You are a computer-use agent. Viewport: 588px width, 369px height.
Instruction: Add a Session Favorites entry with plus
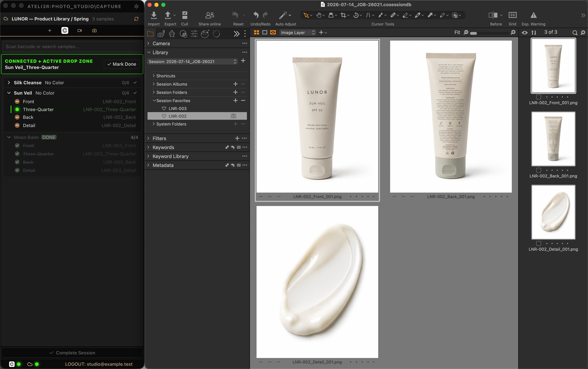pyautogui.click(x=235, y=101)
